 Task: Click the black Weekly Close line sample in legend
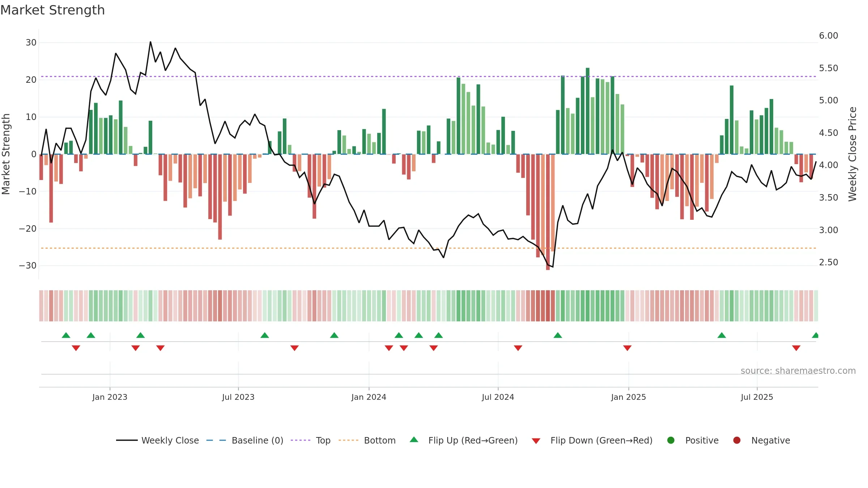[127, 440]
